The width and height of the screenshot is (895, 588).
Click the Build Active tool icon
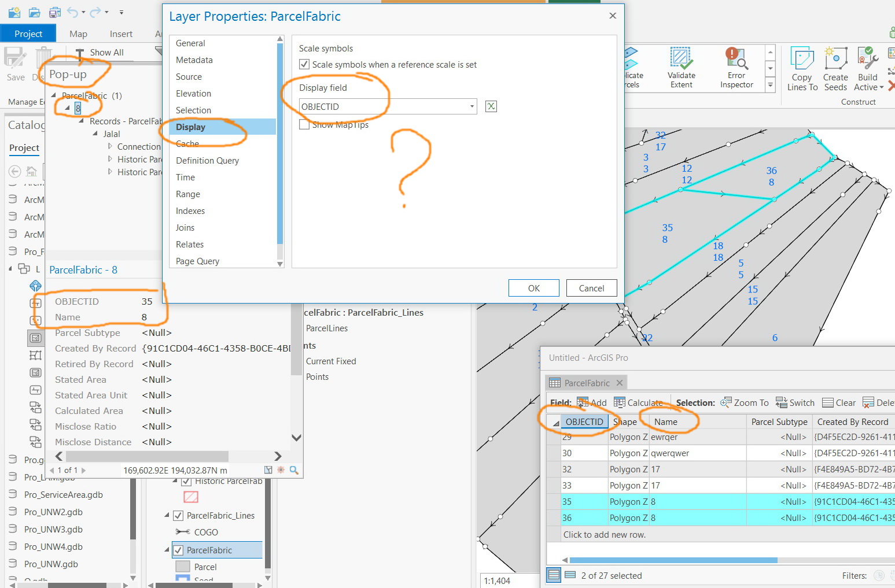pos(868,58)
